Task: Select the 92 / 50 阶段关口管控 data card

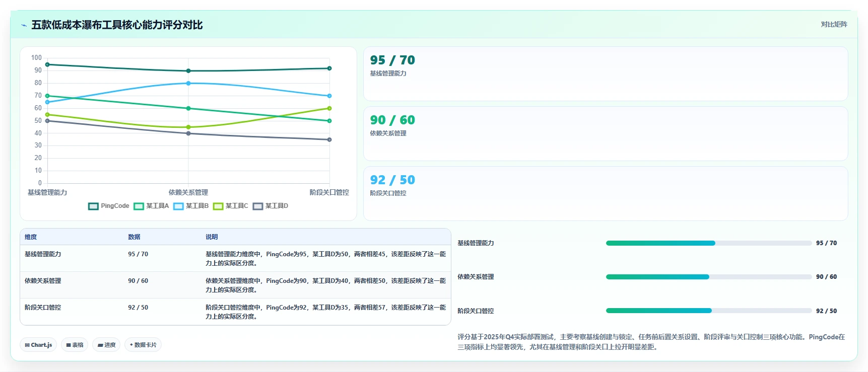Action: click(x=606, y=193)
